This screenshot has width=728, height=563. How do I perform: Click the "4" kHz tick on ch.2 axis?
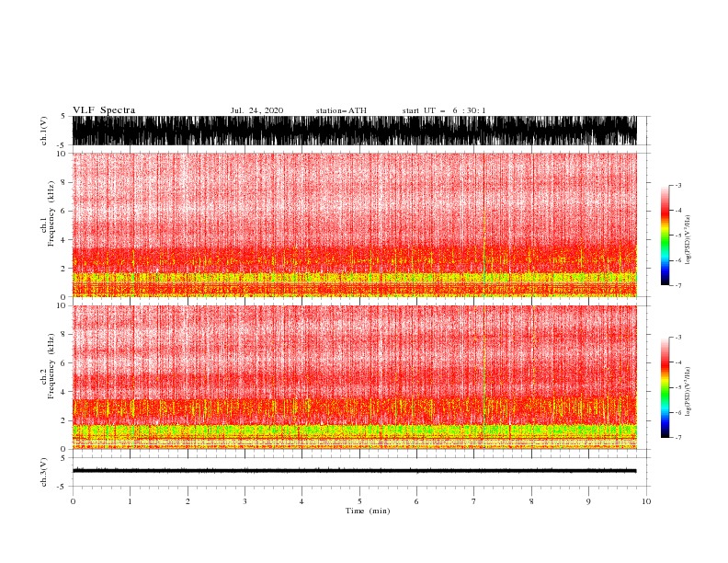(63, 392)
